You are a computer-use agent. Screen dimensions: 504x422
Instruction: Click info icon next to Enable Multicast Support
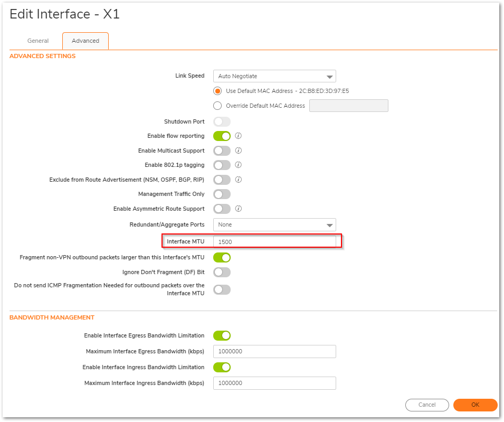(x=238, y=151)
